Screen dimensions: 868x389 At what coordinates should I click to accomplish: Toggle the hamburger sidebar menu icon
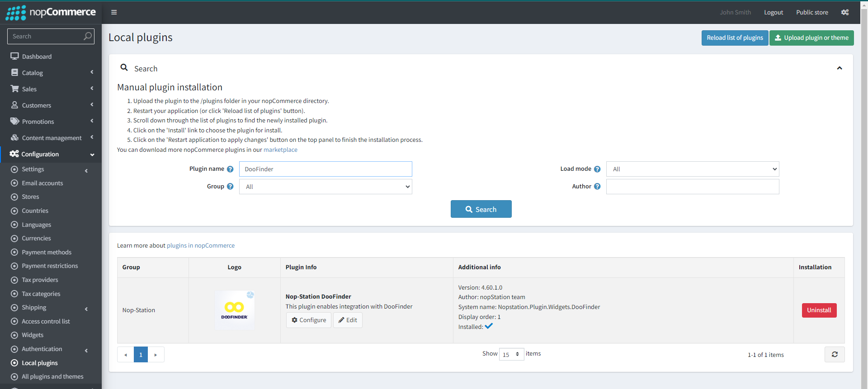(114, 12)
